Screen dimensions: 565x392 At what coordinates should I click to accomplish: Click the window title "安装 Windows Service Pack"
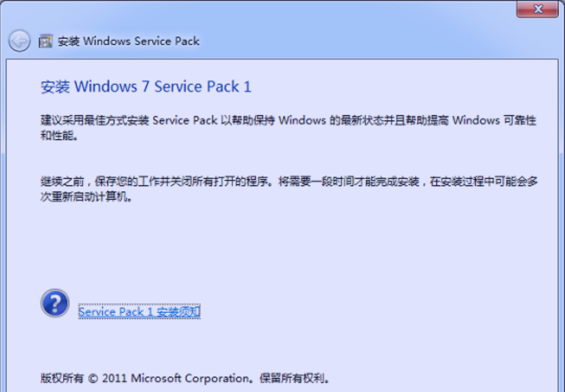click(x=129, y=41)
